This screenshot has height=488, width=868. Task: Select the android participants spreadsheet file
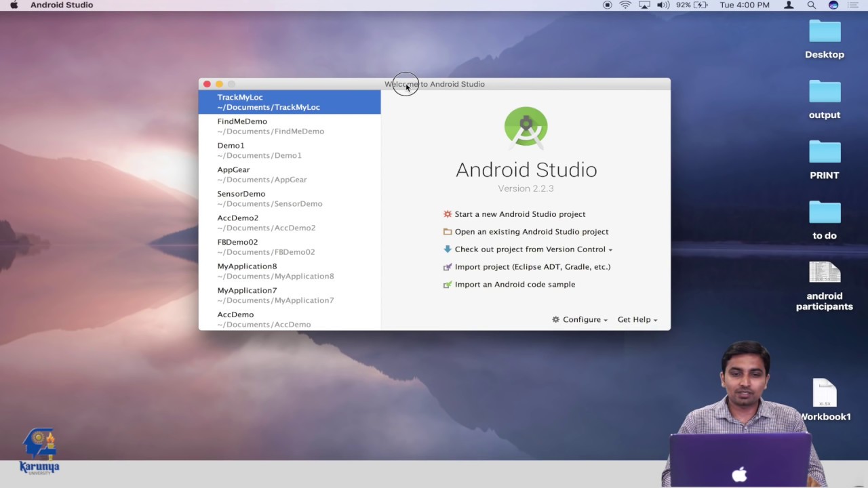tap(825, 272)
